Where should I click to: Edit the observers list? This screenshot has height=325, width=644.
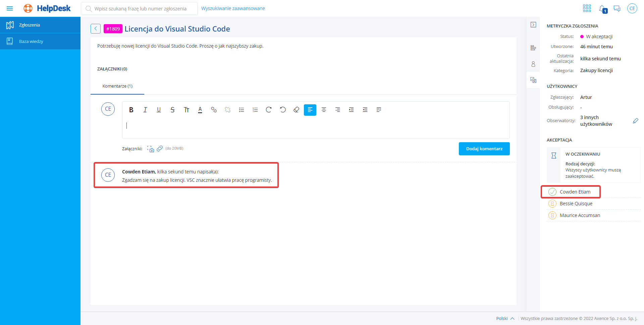pyautogui.click(x=635, y=121)
